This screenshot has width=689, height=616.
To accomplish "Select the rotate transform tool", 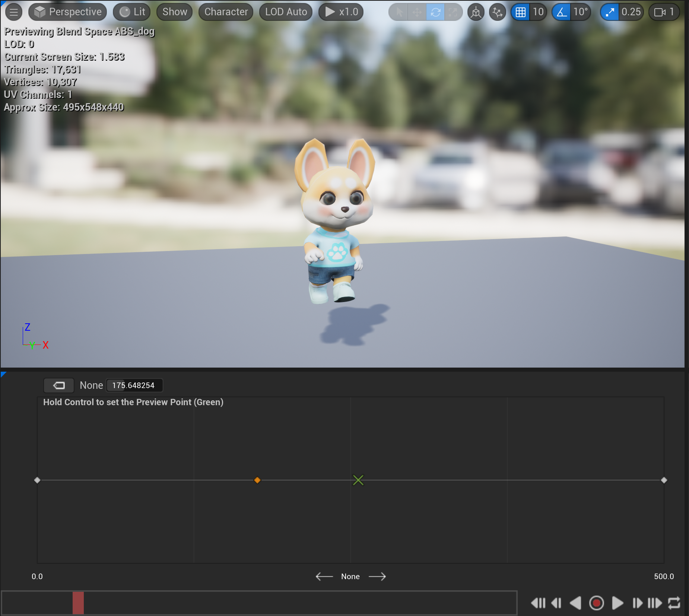I will click(435, 12).
